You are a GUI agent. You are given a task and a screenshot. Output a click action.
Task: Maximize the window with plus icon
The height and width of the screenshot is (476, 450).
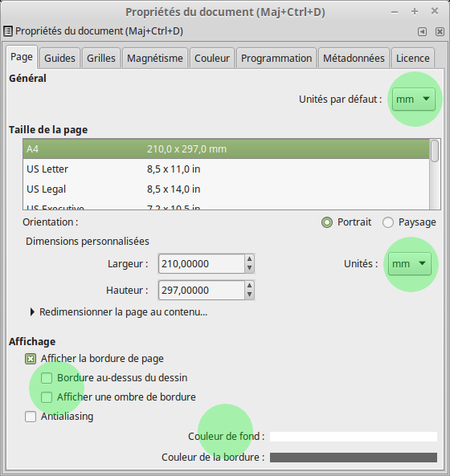[415, 11]
